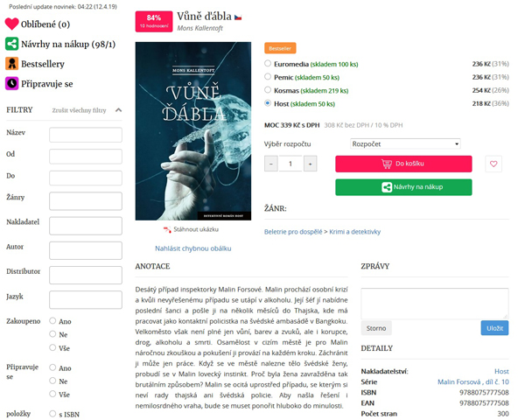
Task: Click the red heart Oblíbené icon
Action: click(11, 24)
